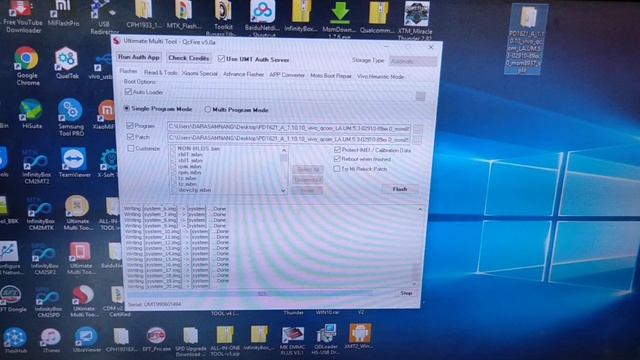Viewport: 640px width, 360px height.
Task: Enable the Customize checkbox
Action: click(131, 148)
